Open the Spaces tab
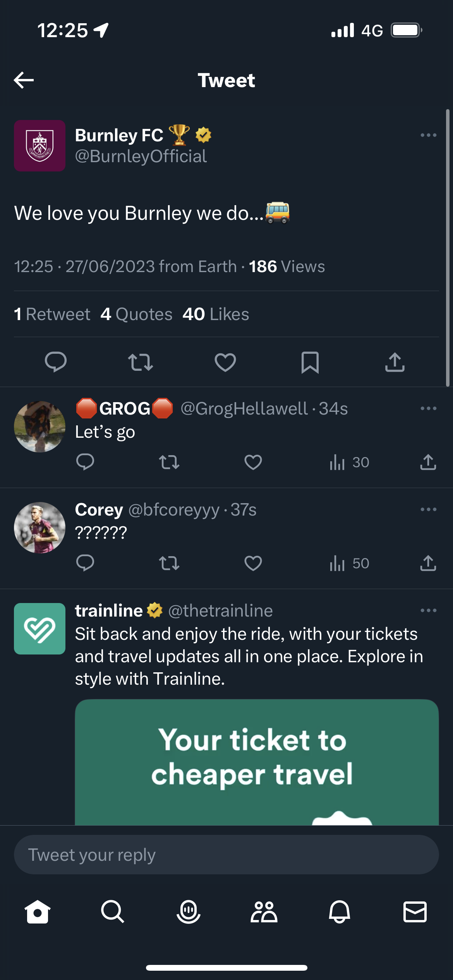Viewport: 453px width, 980px height. [x=189, y=912]
